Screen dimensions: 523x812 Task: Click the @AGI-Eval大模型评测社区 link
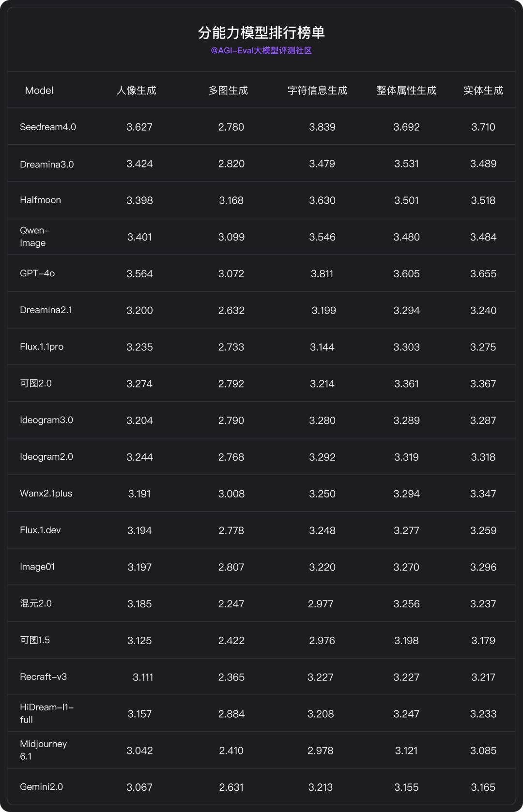261,51
